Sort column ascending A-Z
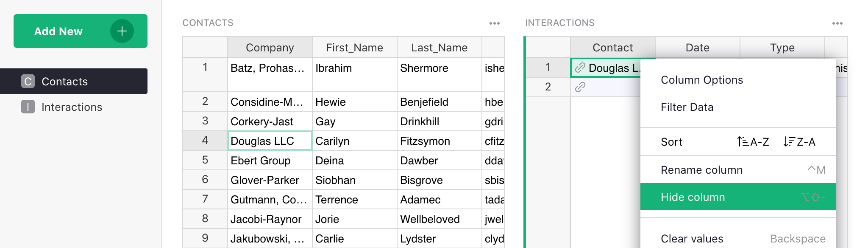The image size is (868, 248). 753,142
